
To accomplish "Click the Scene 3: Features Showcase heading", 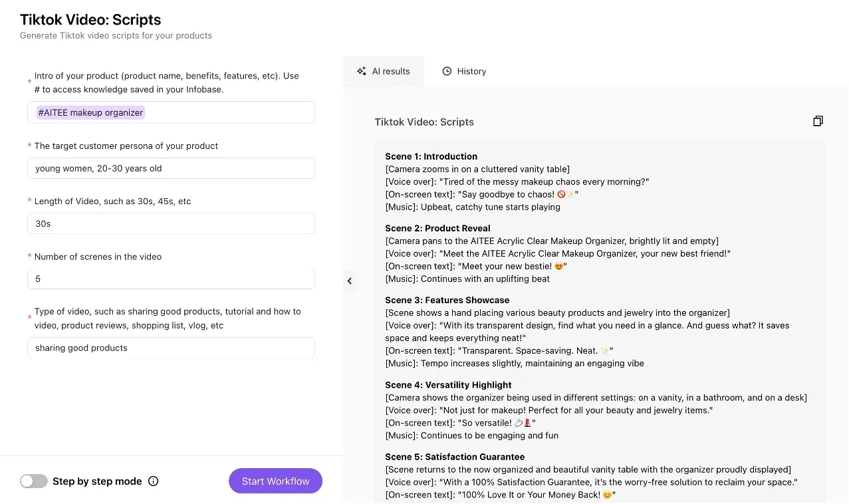I will pos(447,300).
